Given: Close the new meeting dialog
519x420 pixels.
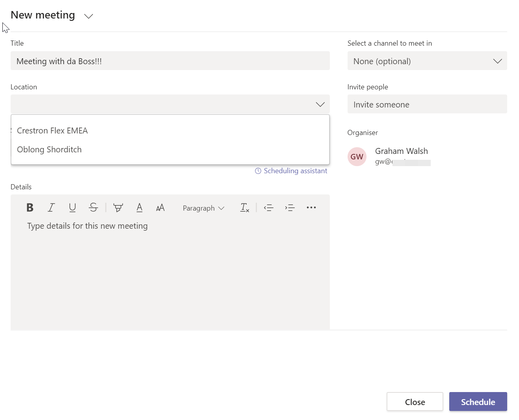Looking at the screenshot, I should (415, 402).
